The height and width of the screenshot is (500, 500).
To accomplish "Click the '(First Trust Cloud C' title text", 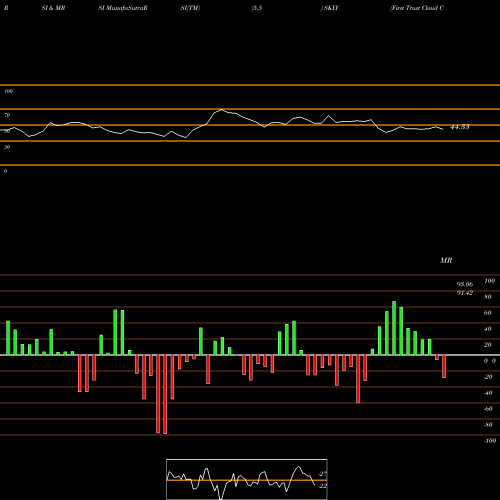I will (417, 8).
